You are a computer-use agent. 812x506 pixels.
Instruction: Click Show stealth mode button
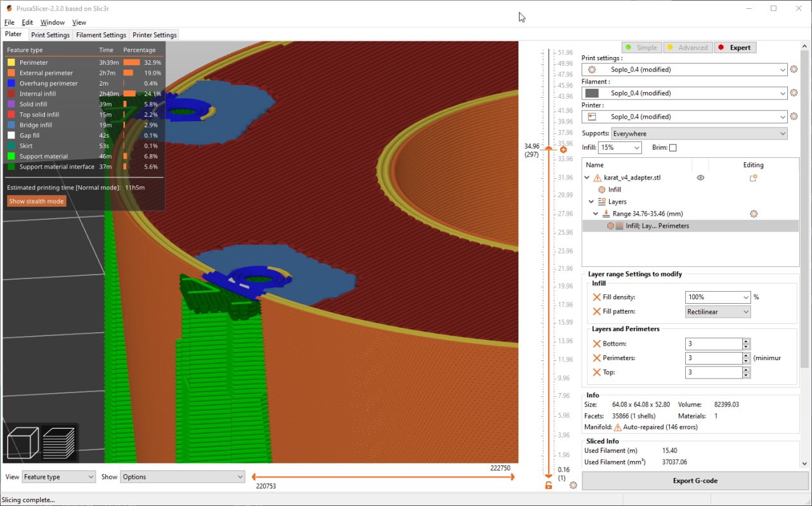[36, 201]
